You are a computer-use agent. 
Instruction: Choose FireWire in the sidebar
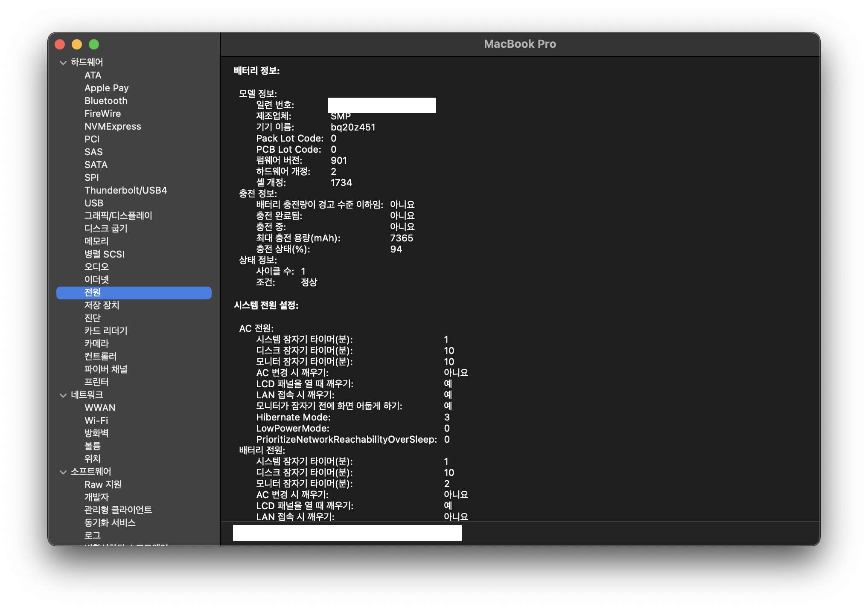(x=102, y=113)
